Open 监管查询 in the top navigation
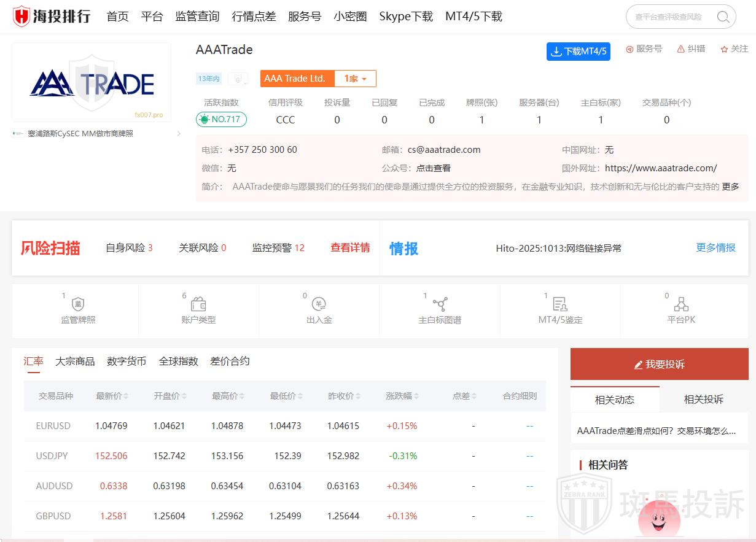 (x=197, y=17)
